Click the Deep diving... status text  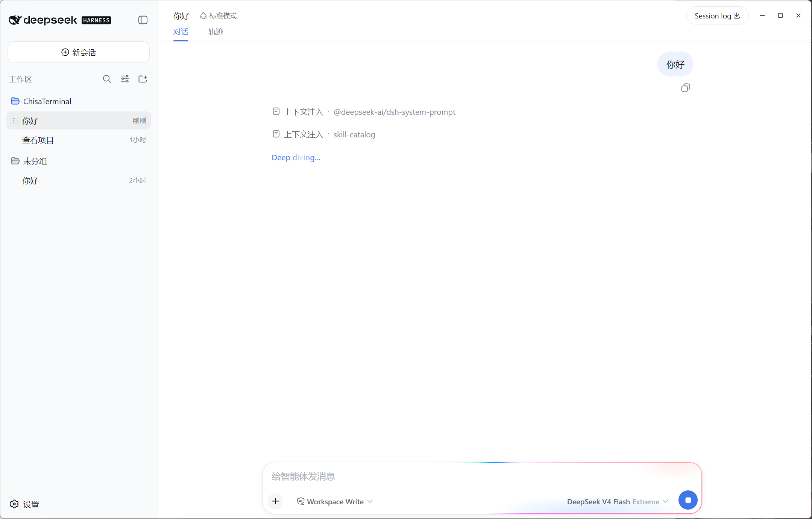(x=296, y=157)
